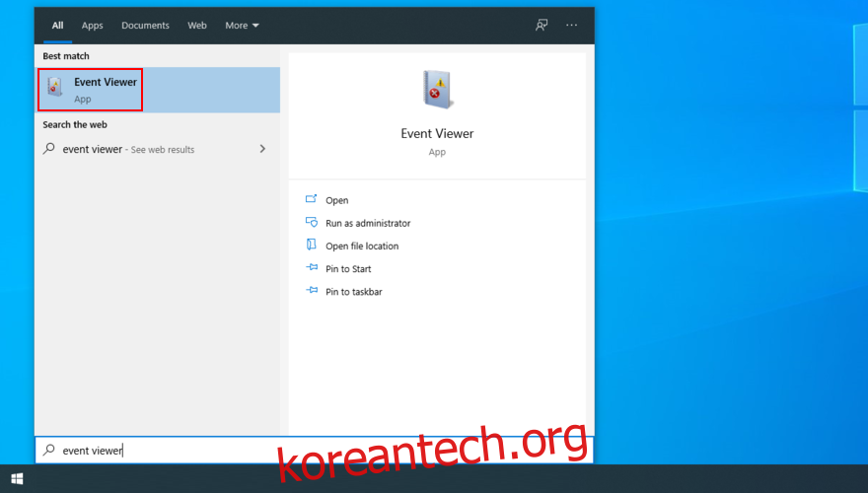The width and height of the screenshot is (868, 493).
Task: Expand web results chevron for event viewer
Action: click(x=262, y=148)
